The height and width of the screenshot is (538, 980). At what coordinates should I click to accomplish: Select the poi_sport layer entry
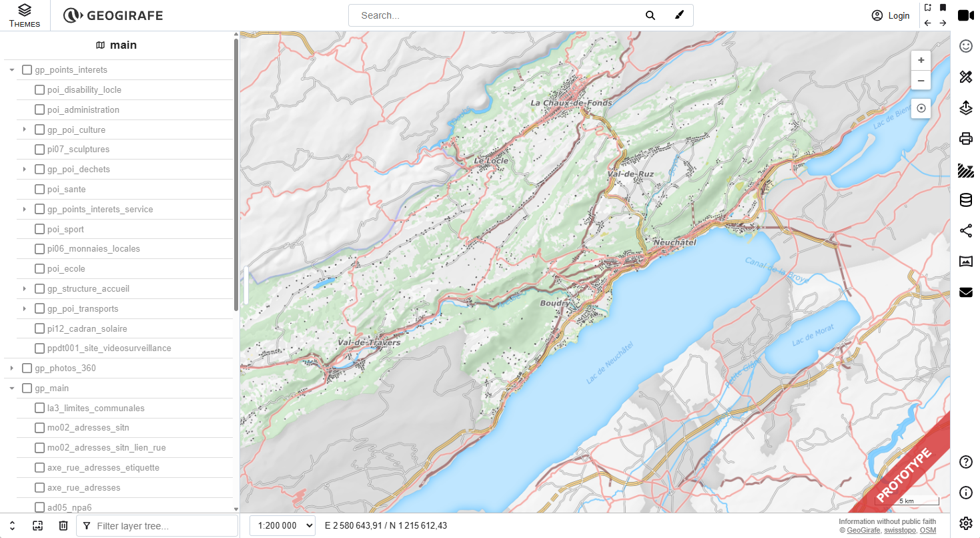[x=65, y=229]
